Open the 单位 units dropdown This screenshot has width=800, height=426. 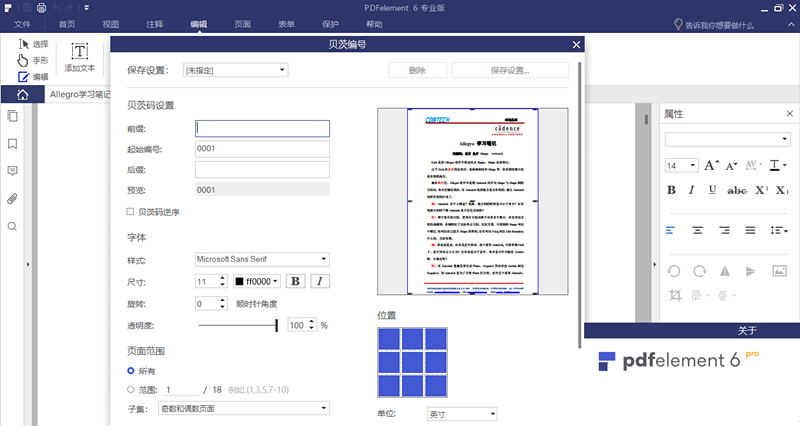[462, 414]
